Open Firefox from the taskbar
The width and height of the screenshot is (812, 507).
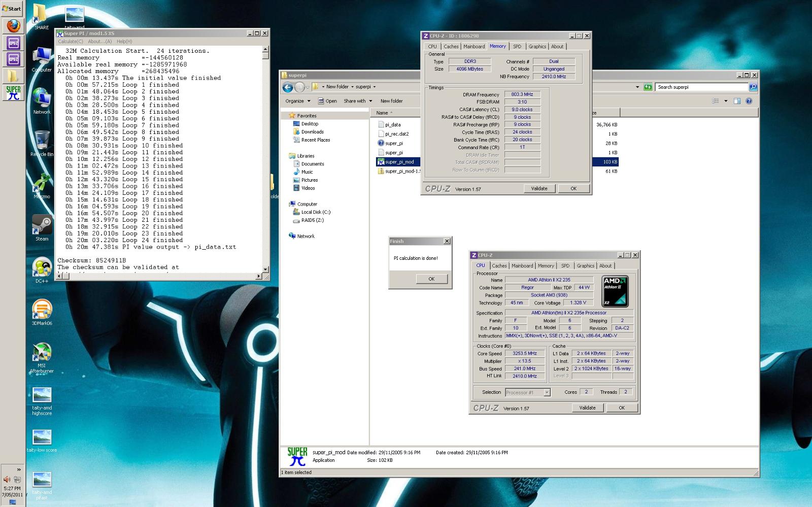pyautogui.click(x=13, y=26)
